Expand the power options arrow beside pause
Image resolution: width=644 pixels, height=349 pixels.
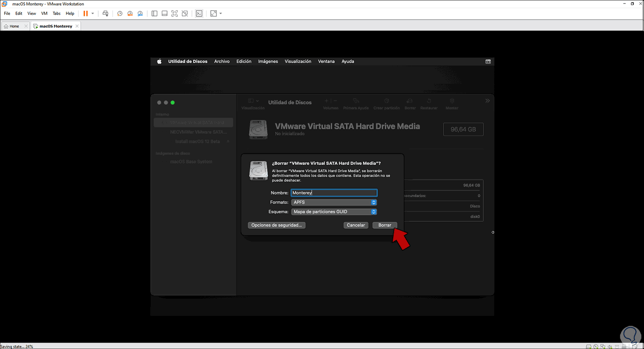coord(93,13)
